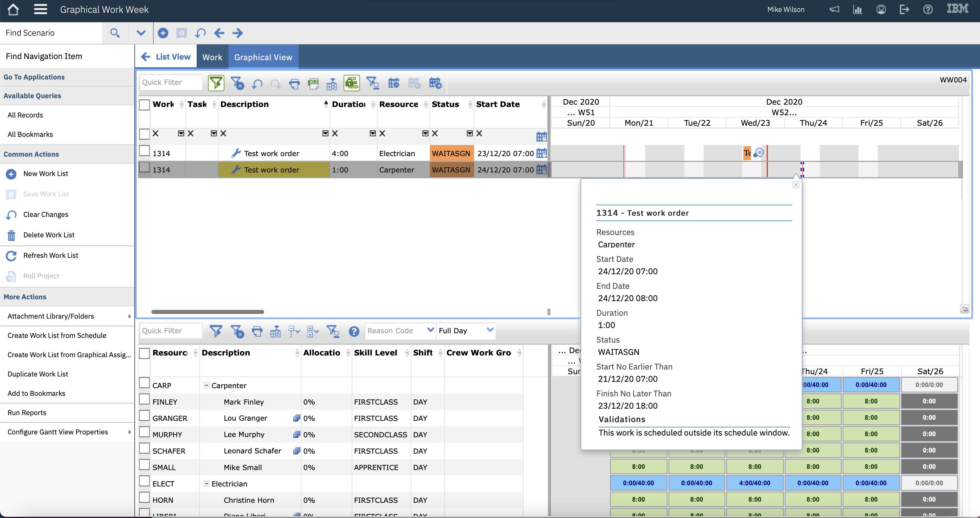Click the undo changes icon
Image resolution: width=980 pixels, height=518 pixels.
[257, 83]
